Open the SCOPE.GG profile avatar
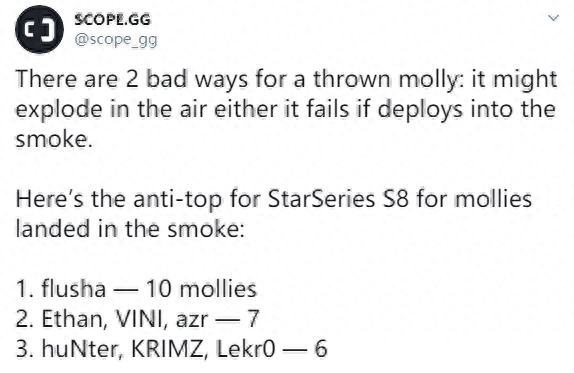 (39, 29)
